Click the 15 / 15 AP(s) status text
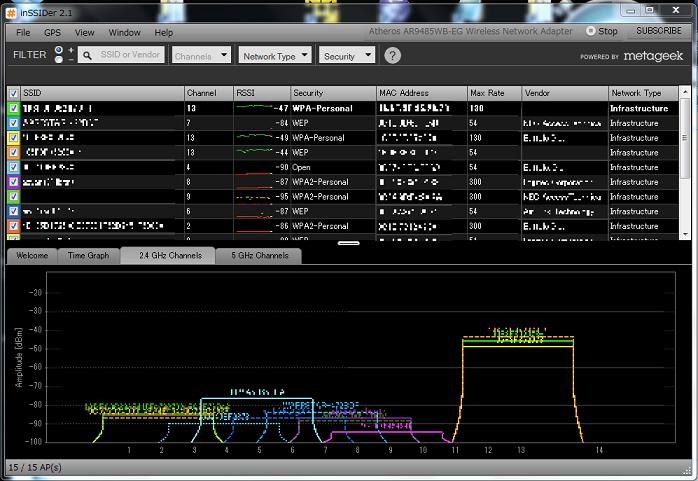The width and height of the screenshot is (698, 481). (35, 468)
